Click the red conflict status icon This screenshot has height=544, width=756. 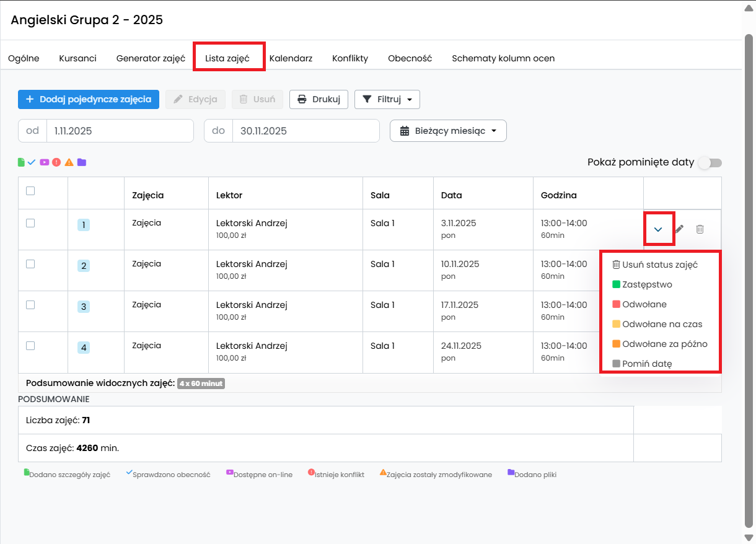tap(56, 162)
